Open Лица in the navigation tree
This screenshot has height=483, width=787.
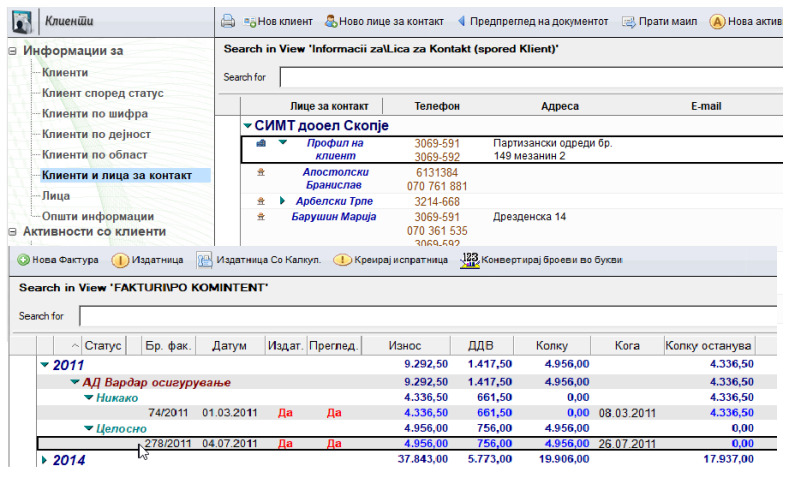[56, 196]
